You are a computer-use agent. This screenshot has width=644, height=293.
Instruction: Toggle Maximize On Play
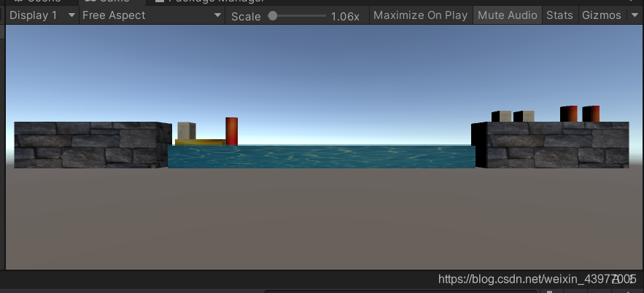pyautogui.click(x=421, y=15)
